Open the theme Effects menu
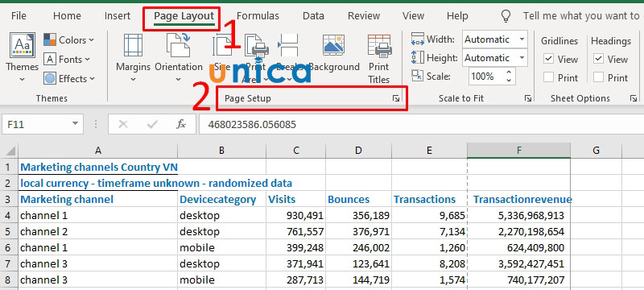Screen dimensions: 644x290 69,78
